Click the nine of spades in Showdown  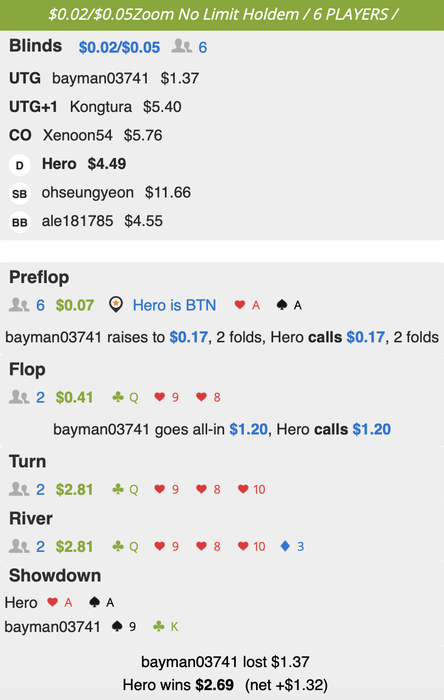[124, 627]
